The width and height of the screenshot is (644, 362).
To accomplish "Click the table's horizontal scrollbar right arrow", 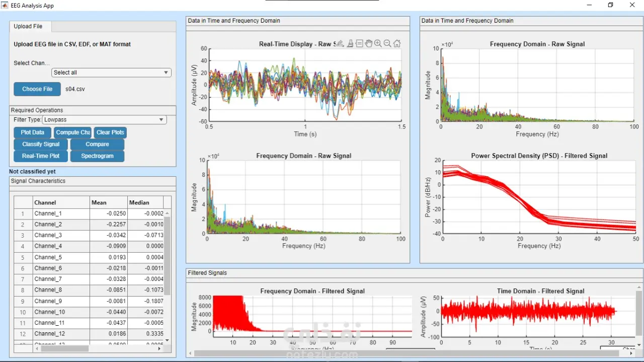I will pyautogui.click(x=160, y=348).
